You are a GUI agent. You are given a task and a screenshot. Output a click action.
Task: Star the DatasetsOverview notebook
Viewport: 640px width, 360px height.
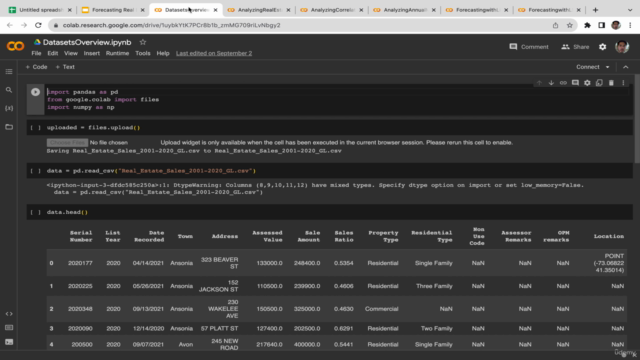click(142, 42)
